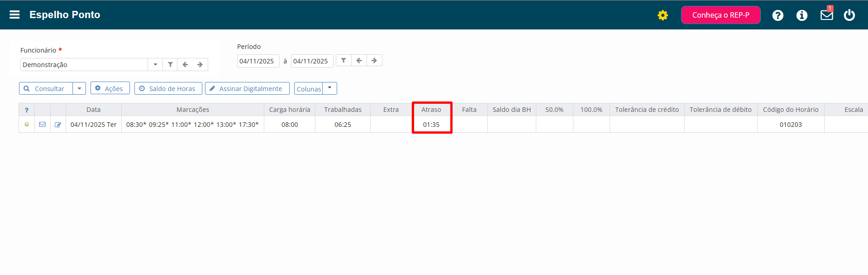The image size is (868, 275).
Task: Click the Tolerância de débito column header
Action: pos(720,110)
